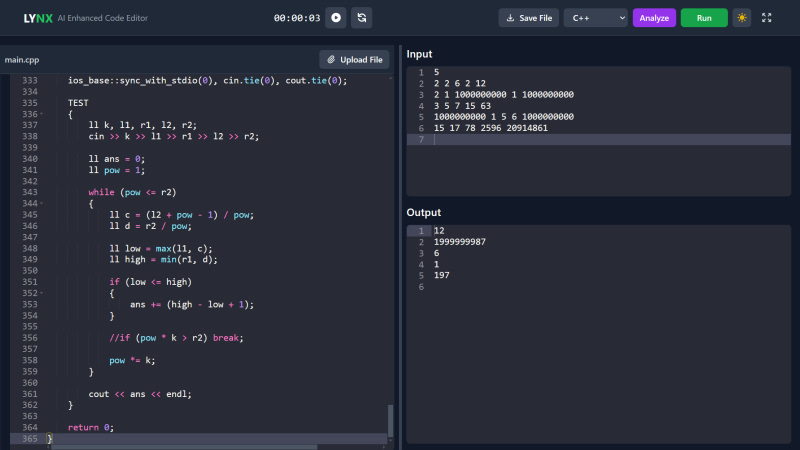Start the timer with the play icon
The width and height of the screenshot is (800, 450).
point(336,18)
